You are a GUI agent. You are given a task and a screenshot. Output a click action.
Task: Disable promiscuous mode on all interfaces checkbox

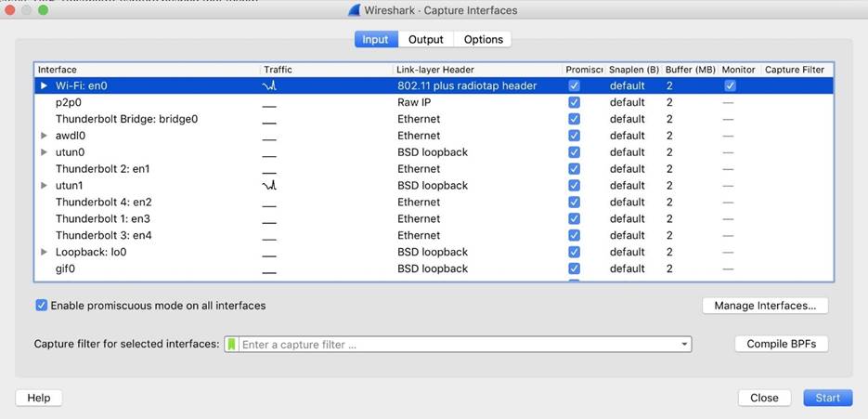point(42,306)
